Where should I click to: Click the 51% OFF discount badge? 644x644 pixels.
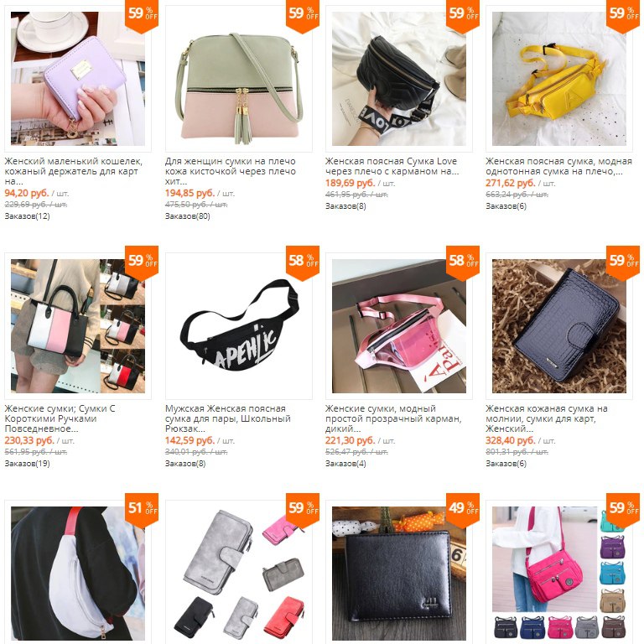(142, 510)
